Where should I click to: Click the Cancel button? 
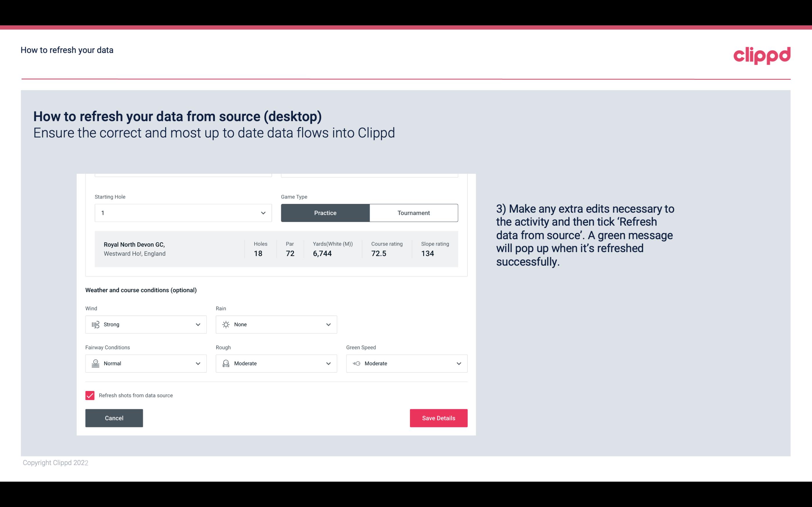point(114,418)
